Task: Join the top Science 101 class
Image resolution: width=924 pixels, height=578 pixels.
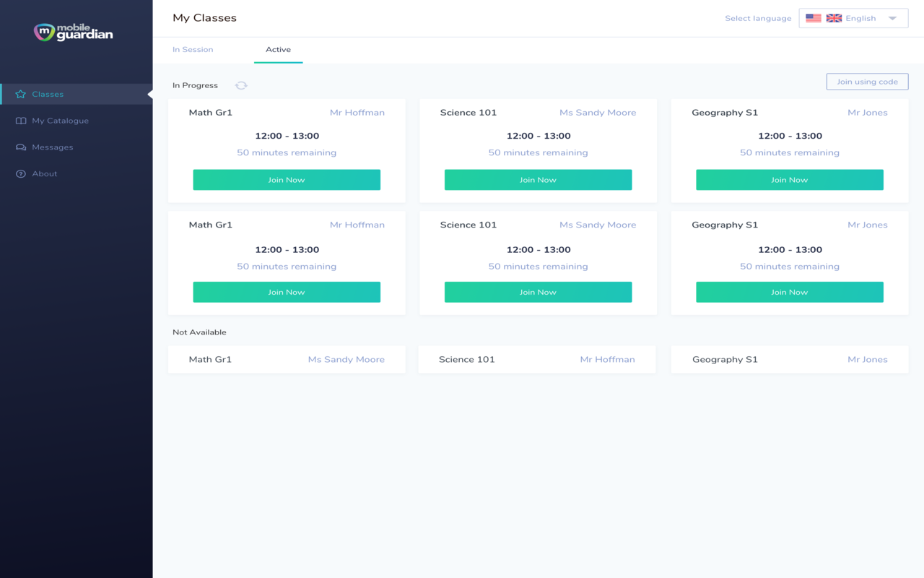Action: (x=538, y=180)
